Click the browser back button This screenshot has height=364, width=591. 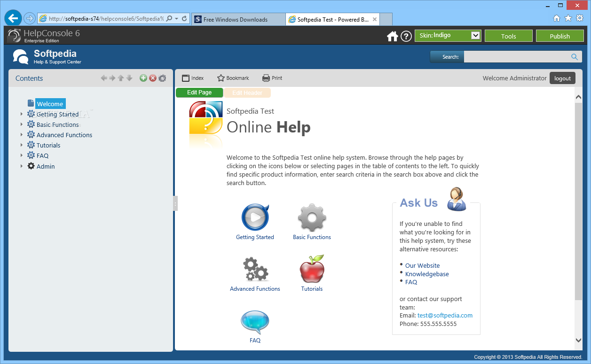13,18
